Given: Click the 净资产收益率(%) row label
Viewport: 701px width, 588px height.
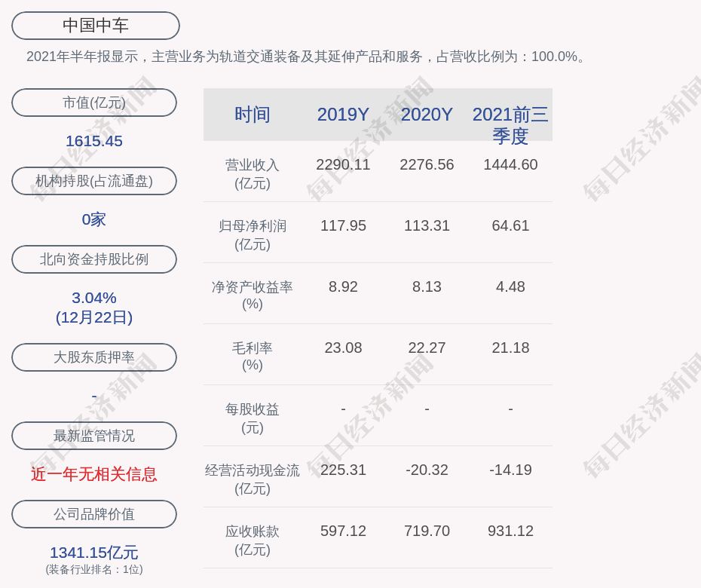Looking at the screenshot, I should pos(252,296).
